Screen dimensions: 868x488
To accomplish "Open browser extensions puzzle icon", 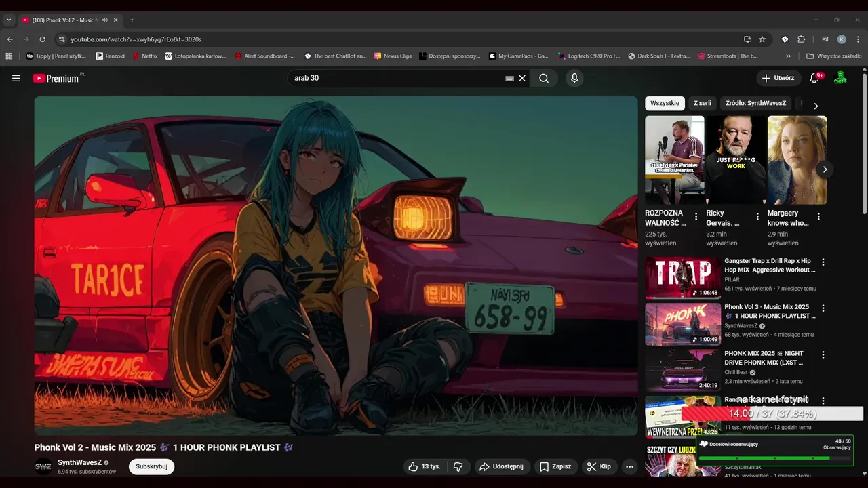I will (801, 39).
